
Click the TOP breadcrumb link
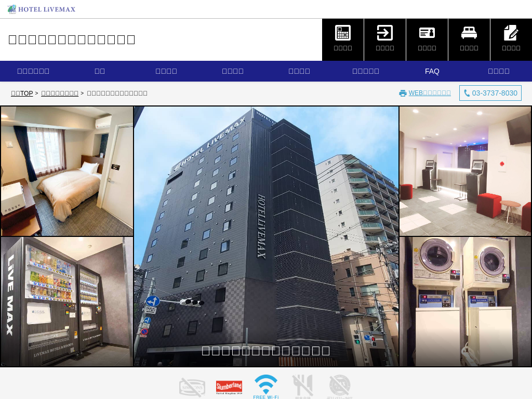[x=22, y=93]
